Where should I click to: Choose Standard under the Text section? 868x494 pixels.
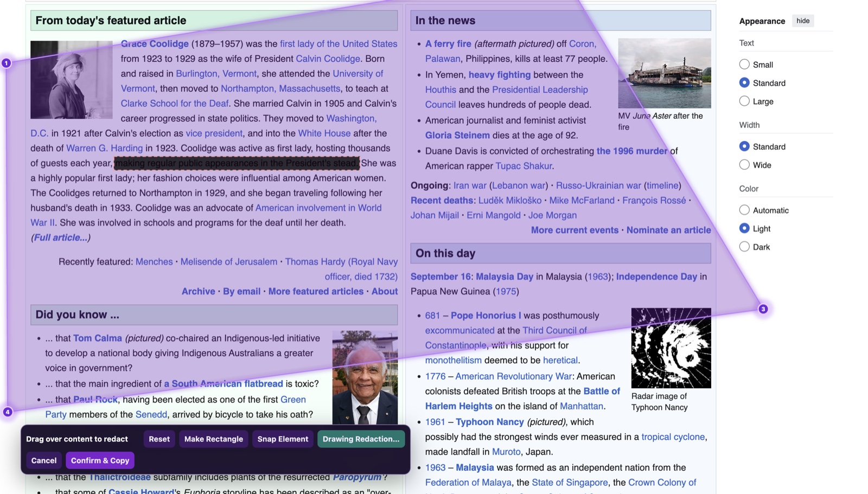tap(744, 83)
